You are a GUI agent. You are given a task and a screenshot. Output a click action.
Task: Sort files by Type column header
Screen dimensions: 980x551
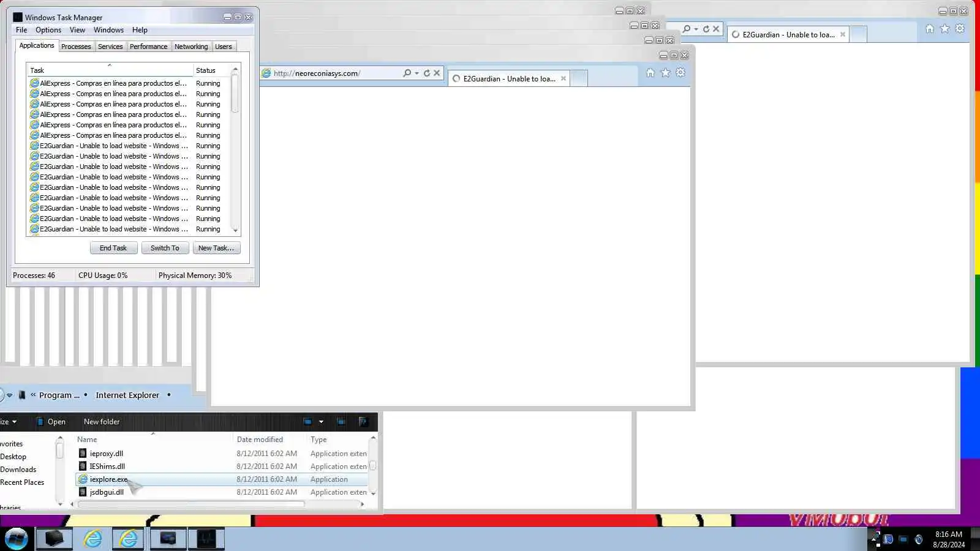(x=337, y=440)
